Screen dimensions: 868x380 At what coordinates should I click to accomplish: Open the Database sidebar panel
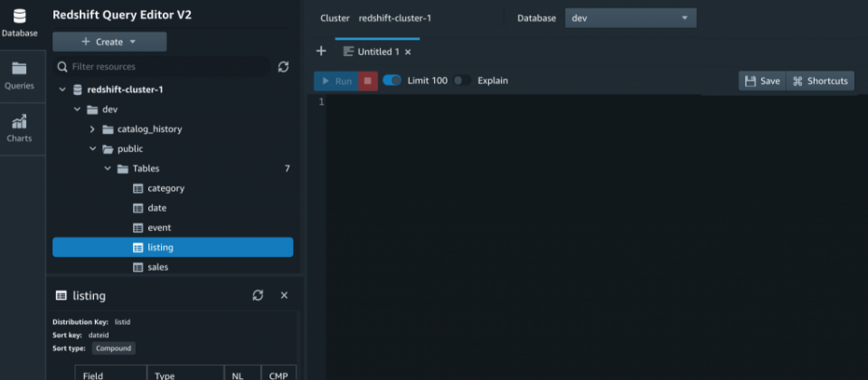(19, 24)
